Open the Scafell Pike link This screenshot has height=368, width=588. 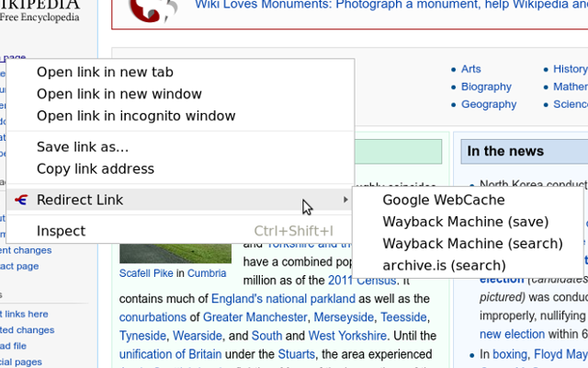(146, 273)
